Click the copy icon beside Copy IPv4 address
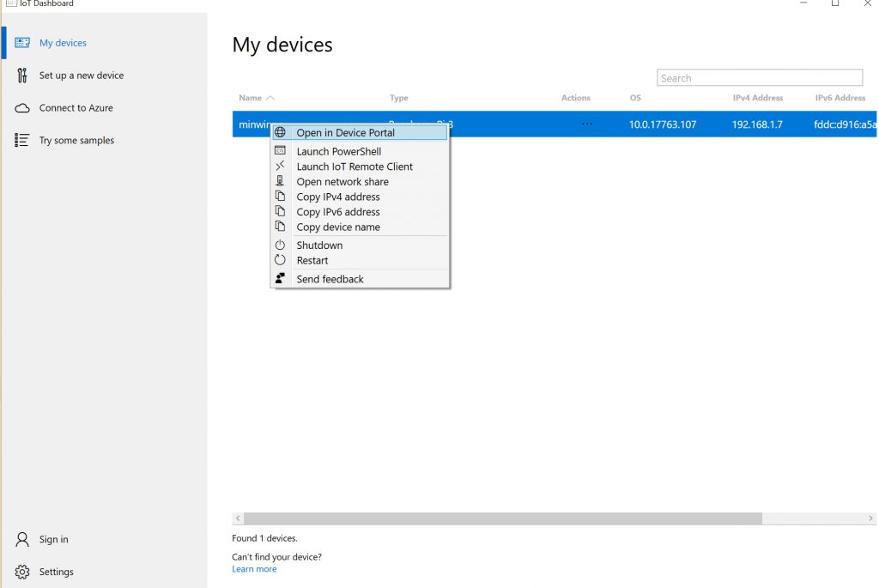 coord(280,197)
